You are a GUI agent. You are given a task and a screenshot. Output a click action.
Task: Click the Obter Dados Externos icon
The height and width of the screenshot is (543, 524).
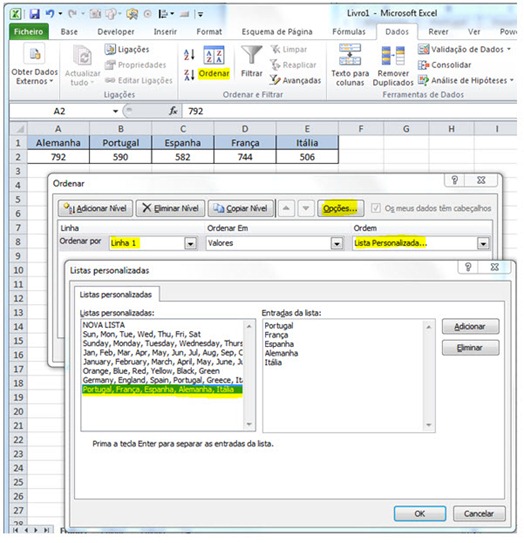pyautogui.click(x=35, y=54)
